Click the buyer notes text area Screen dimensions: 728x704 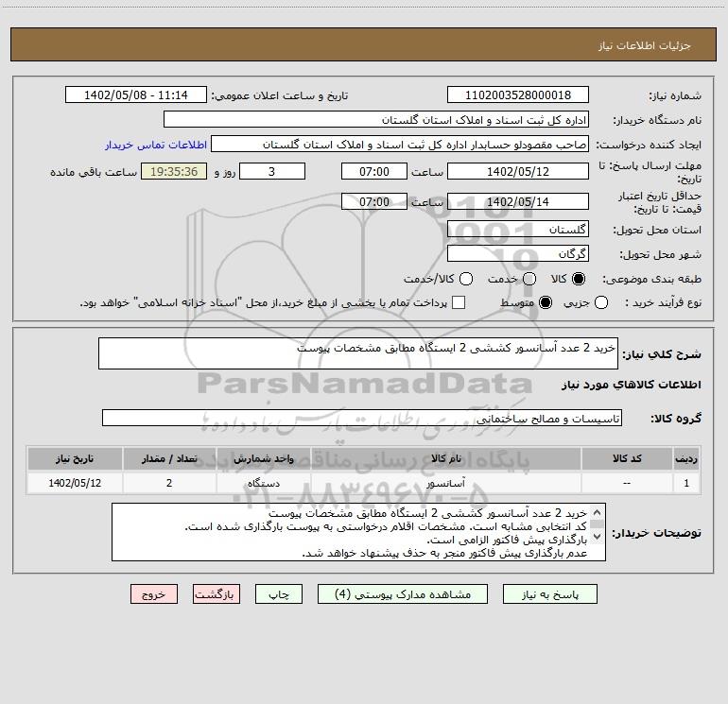[x=358, y=532]
